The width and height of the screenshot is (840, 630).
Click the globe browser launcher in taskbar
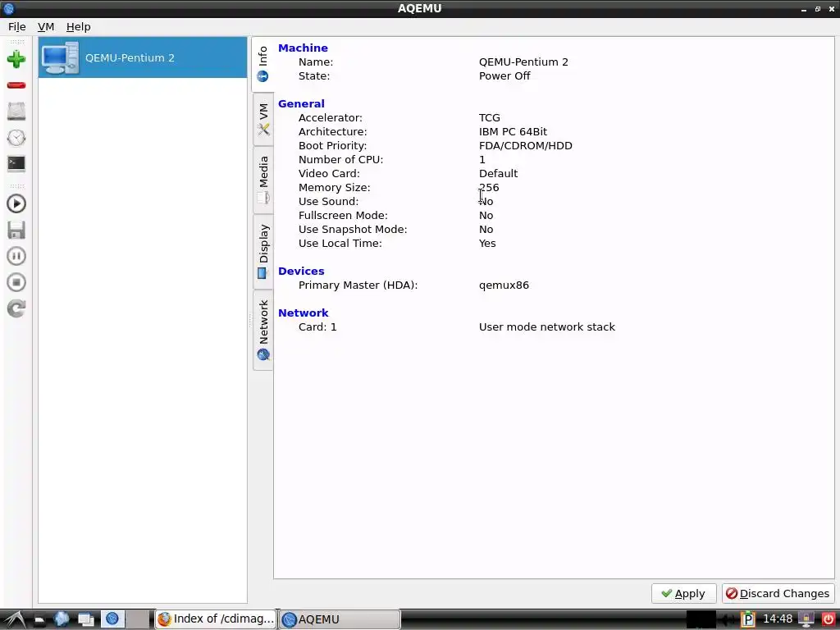(62, 619)
